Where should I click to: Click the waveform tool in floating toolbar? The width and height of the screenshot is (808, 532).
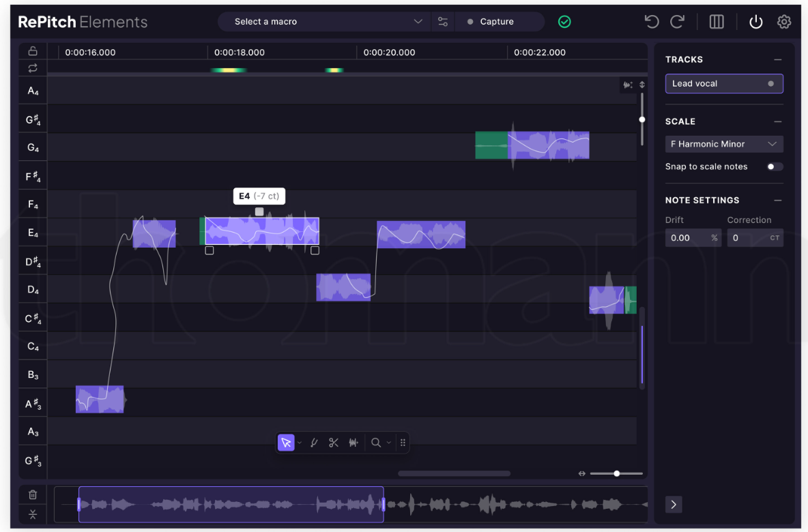353,443
